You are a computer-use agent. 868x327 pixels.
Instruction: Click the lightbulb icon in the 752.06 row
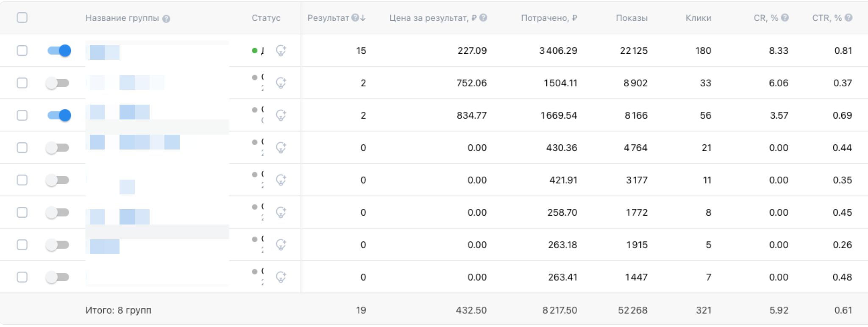281,83
